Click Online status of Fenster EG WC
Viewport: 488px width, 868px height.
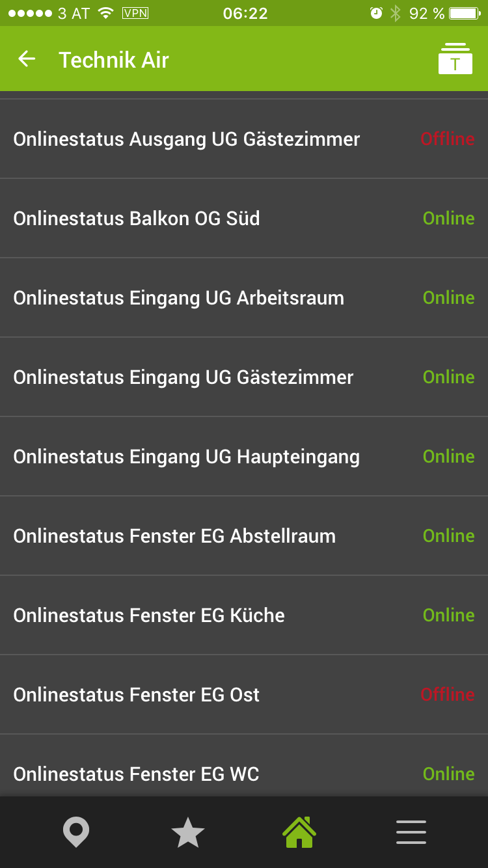coord(448,774)
